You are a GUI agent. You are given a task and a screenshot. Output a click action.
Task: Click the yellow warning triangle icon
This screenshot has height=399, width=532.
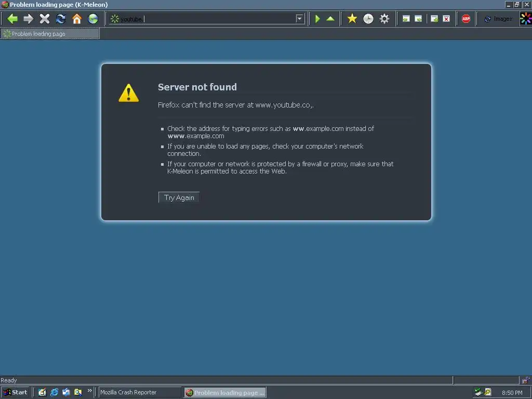(129, 92)
